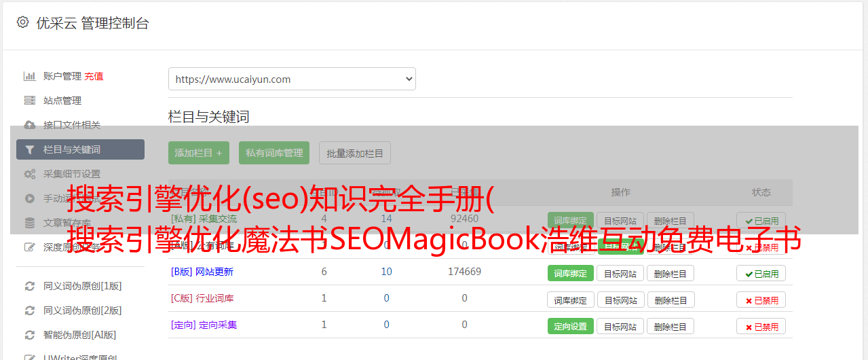Screen dimensions: 868x360
Task: Click the [C版] 行业词库 column name
Action: tap(202, 298)
